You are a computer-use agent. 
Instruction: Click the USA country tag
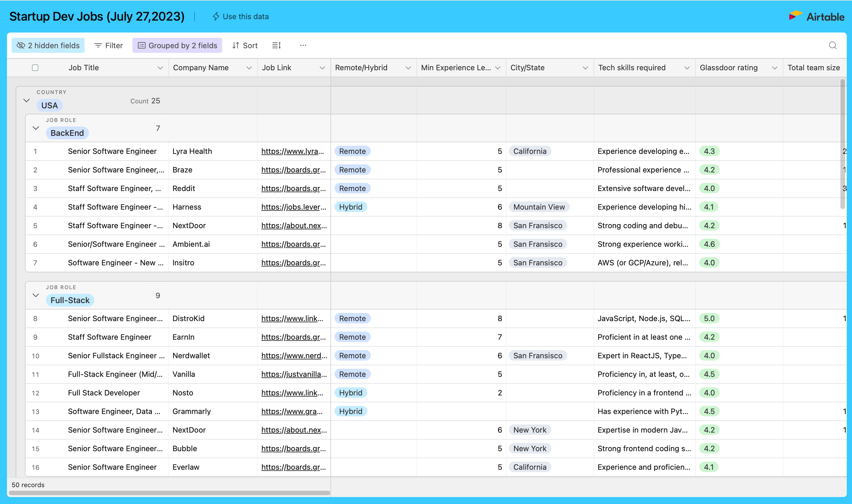pyautogui.click(x=49, y=105)
